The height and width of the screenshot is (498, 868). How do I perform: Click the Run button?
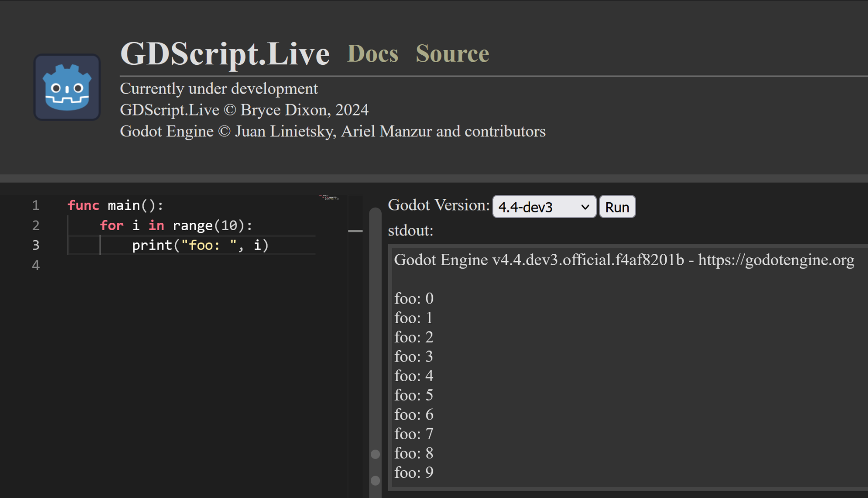(x=617, y=207)
